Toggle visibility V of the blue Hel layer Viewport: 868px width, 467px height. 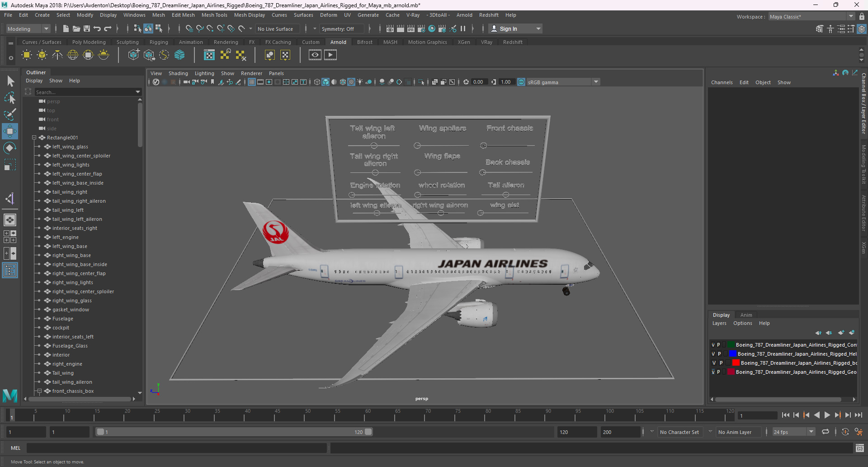point(713,354)
